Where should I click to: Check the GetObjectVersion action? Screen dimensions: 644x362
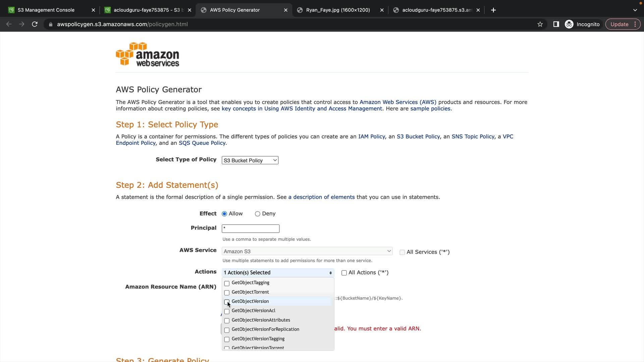[x=227, y=302]
